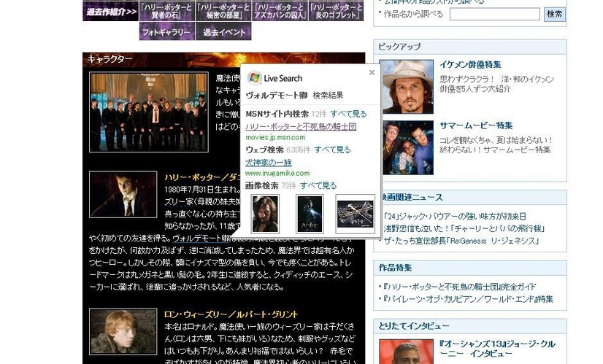Open the フォトギャラリー tab
This screenshot has height=364, width=603.
[166, 31]
